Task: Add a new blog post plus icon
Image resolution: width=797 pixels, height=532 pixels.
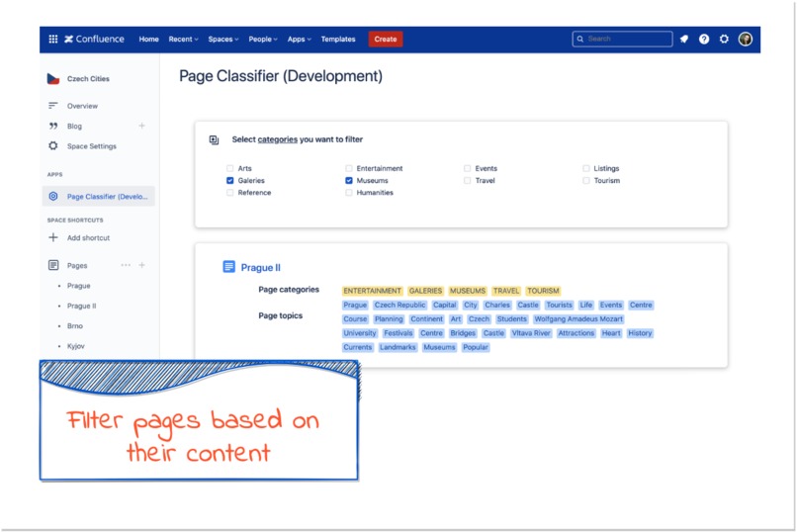Action: point(141,126)
